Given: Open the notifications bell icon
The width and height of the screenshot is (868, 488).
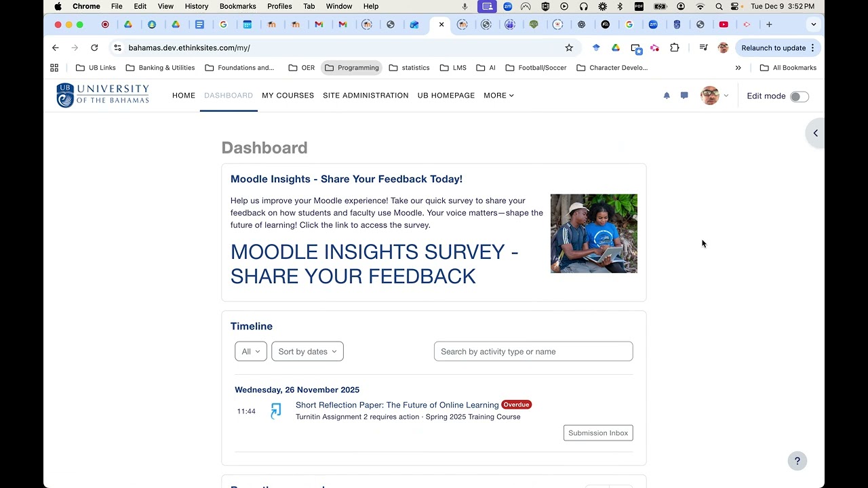Looking at the screenshot, I should tap(667, 96).
